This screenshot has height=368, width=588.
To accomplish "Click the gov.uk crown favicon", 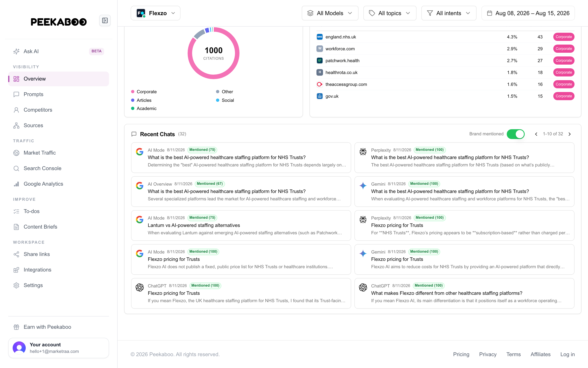I will pos(320,96).
